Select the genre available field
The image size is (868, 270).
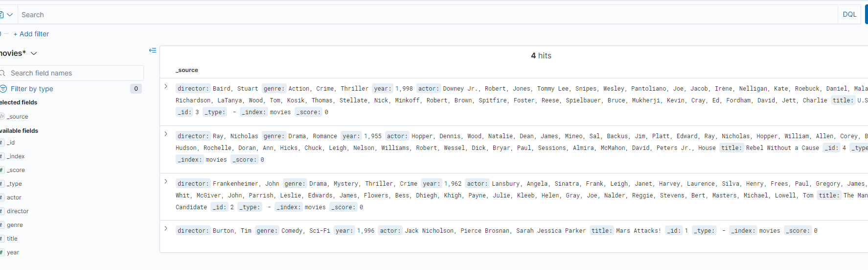15,225
